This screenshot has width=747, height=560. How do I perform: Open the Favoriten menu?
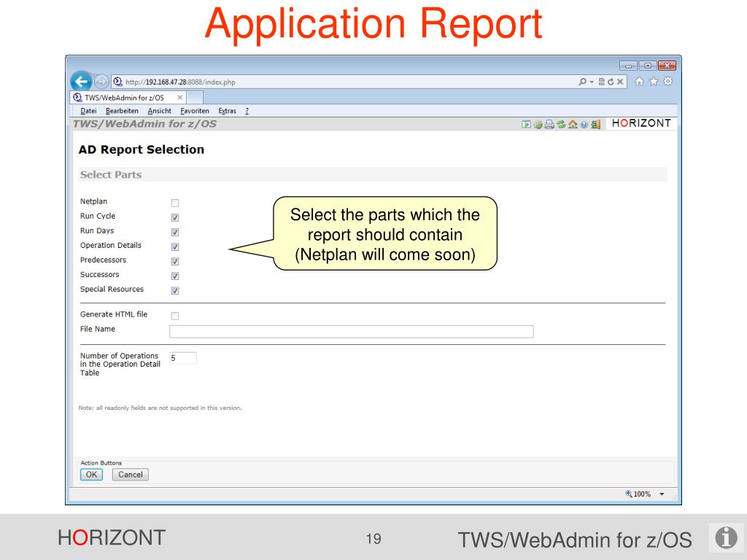[x=194, y=111]
